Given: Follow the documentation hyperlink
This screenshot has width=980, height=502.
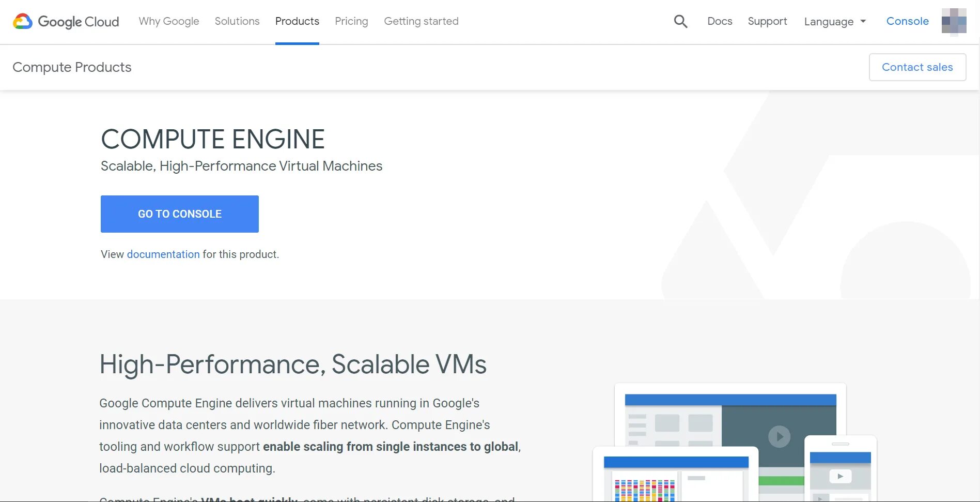Looking at the screenshot, I should (163, 254).
